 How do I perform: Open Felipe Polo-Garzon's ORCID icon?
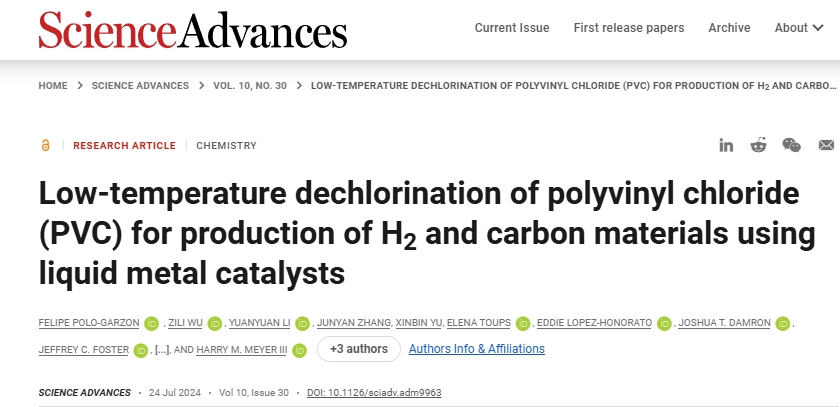point(151,323)
